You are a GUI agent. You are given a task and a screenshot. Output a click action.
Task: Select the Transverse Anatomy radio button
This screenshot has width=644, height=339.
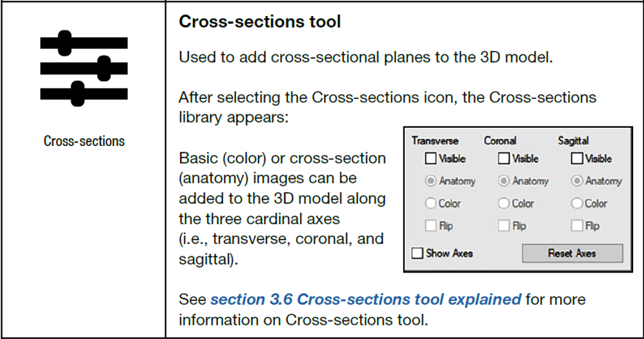click(431, 181)
